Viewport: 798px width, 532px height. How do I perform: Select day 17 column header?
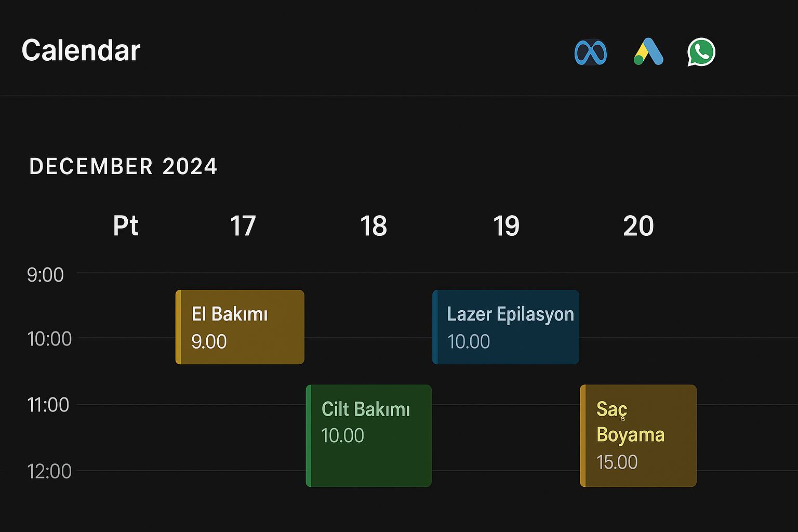[243, 226]
